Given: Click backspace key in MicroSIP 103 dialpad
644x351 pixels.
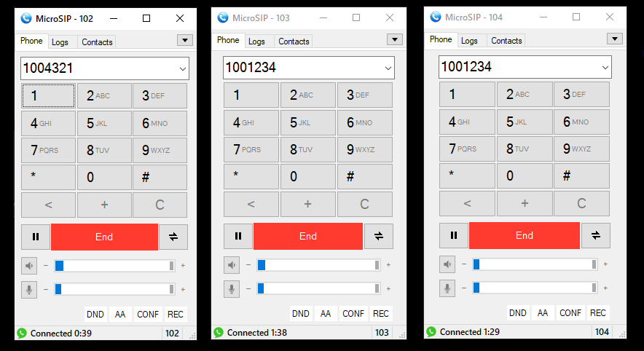Looking at the screenshot, I should [251, 204].
